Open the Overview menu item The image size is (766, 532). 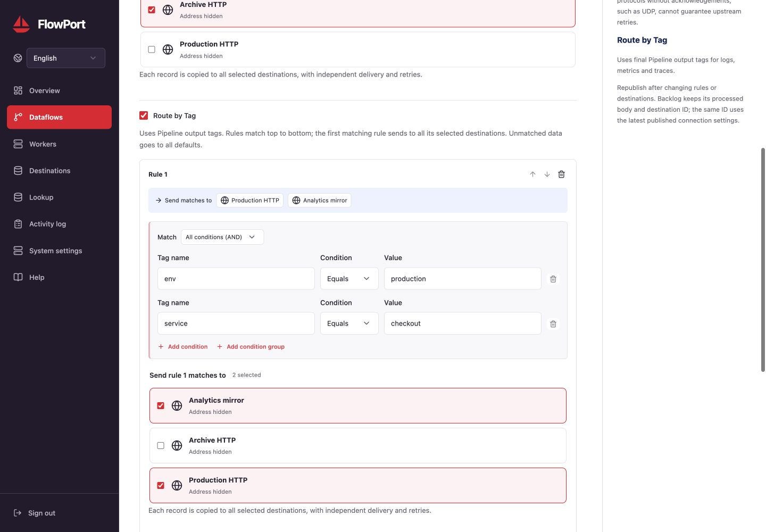[59, 90]
